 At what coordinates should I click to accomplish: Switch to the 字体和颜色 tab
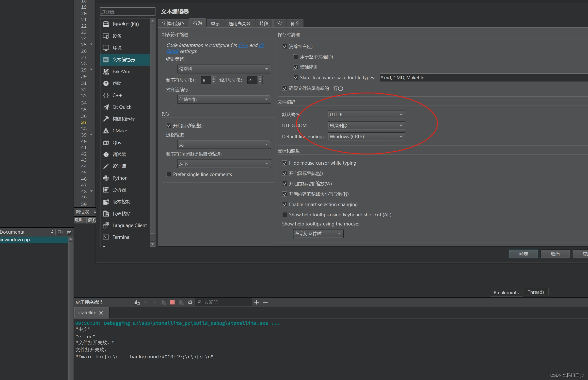tap(173, 23)
